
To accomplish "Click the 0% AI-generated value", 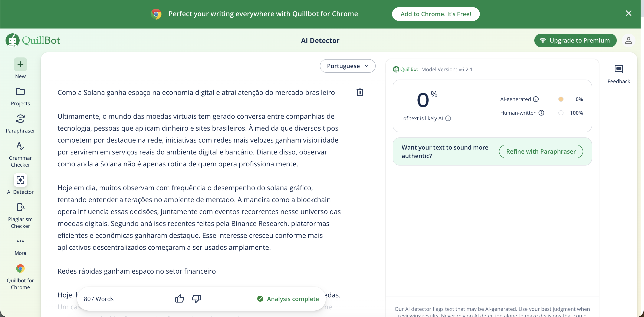I will point(579,99).
